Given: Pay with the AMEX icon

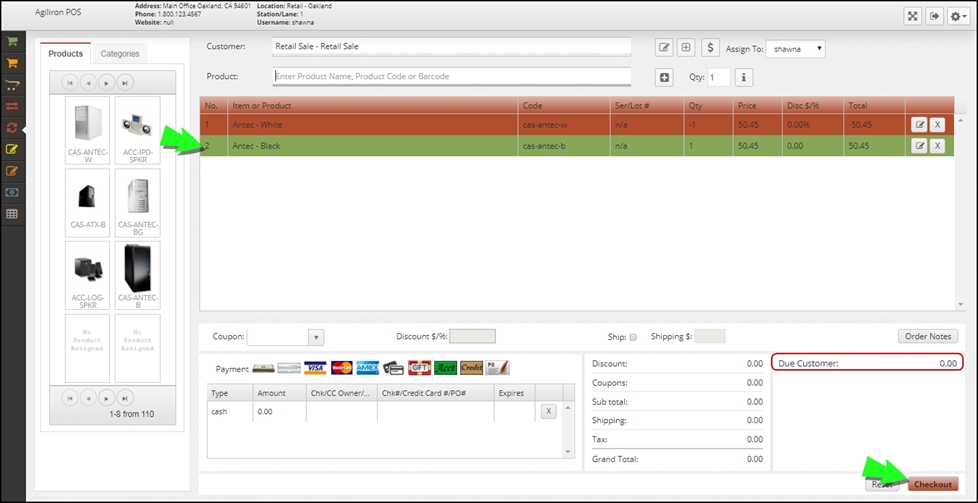Looking at the screenshot, I should click(x=368, y=368).
